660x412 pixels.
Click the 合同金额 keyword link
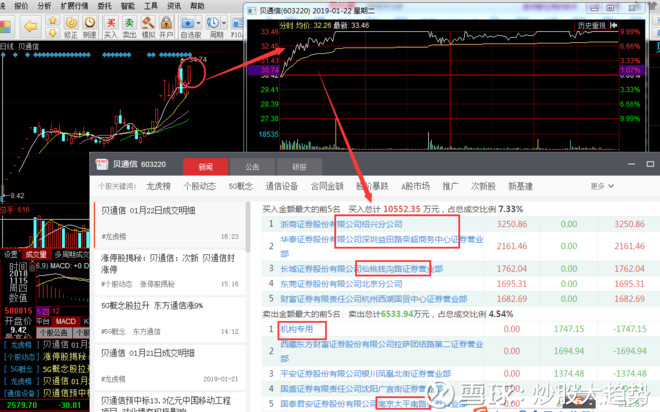tap(327, 186)
